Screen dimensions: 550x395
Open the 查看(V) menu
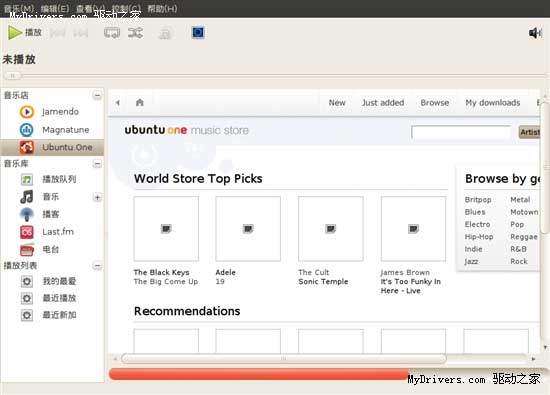(90, 8)
